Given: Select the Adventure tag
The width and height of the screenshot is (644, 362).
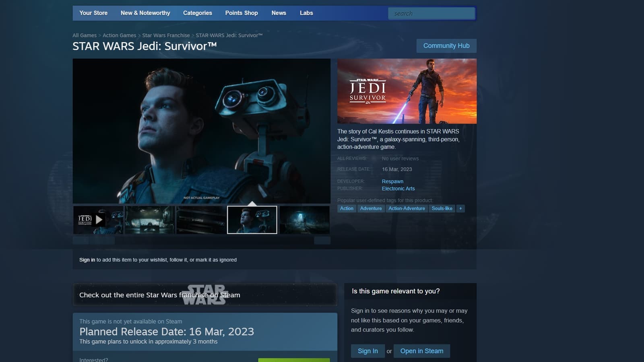Looking at the screenshot, I should click(371, 208).
